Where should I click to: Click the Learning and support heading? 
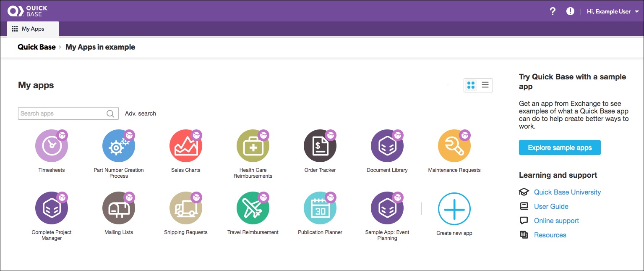click(558, 175)
